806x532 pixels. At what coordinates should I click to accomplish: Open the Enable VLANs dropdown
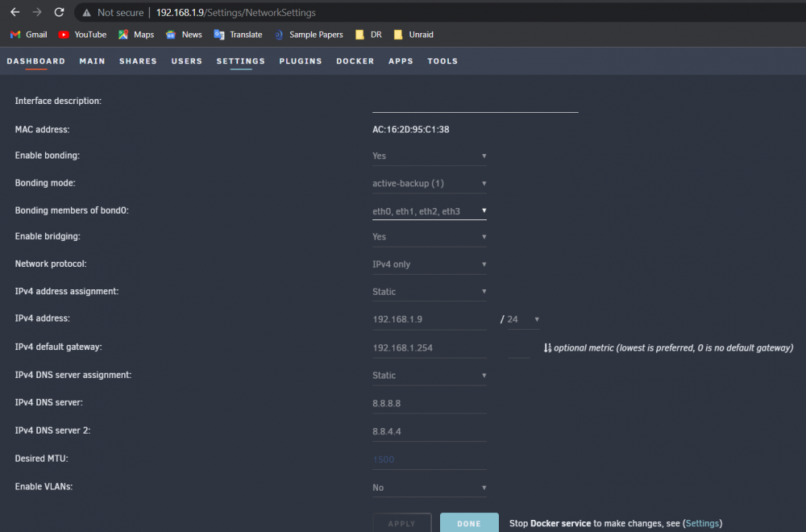click(430, 488)
